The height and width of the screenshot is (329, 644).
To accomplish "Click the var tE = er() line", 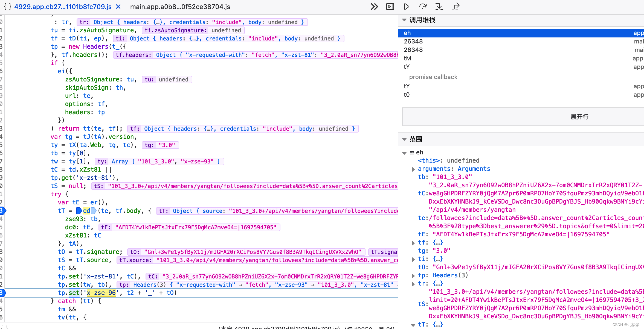I will (83, 202).
